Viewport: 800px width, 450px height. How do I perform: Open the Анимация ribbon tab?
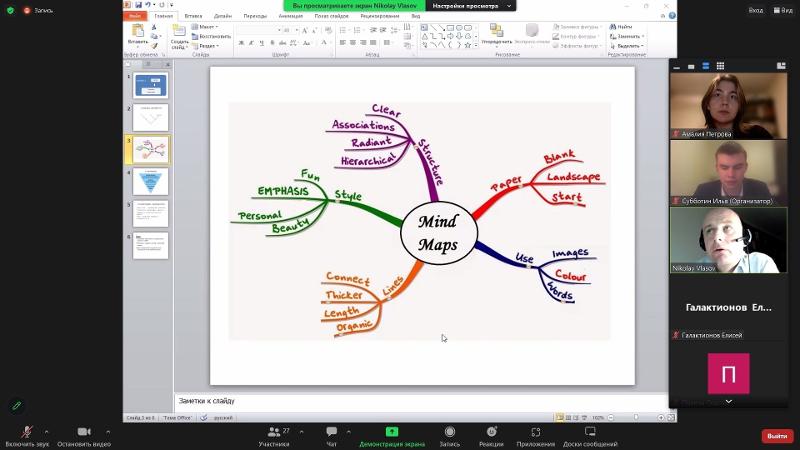291,16
